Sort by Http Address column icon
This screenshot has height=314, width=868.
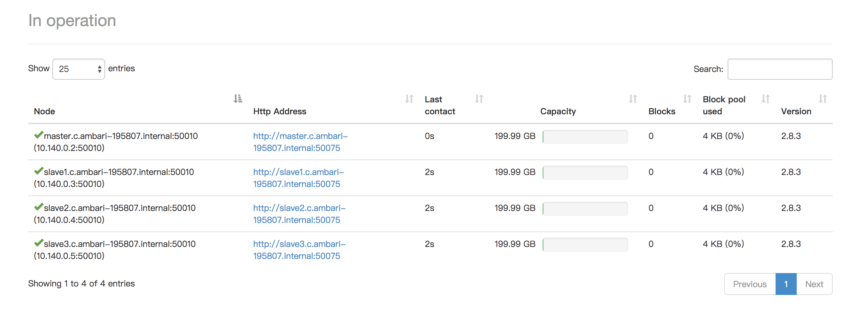(x=409, y=99)
